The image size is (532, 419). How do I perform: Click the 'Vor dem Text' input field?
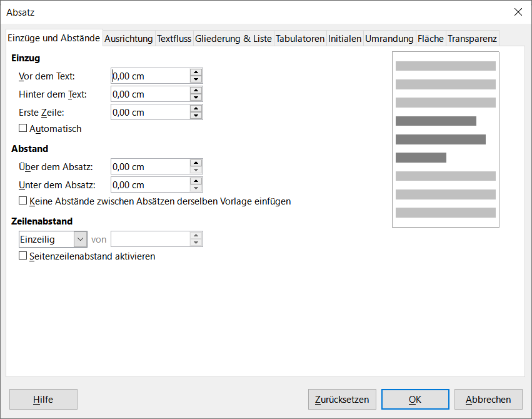pos(150,76)
